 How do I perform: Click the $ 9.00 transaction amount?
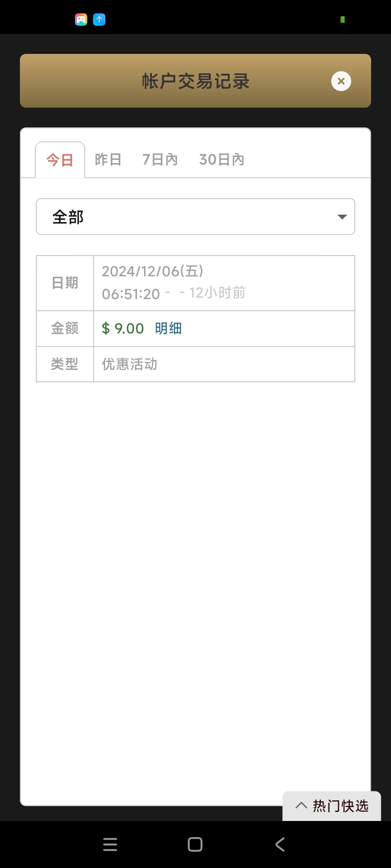123,328
